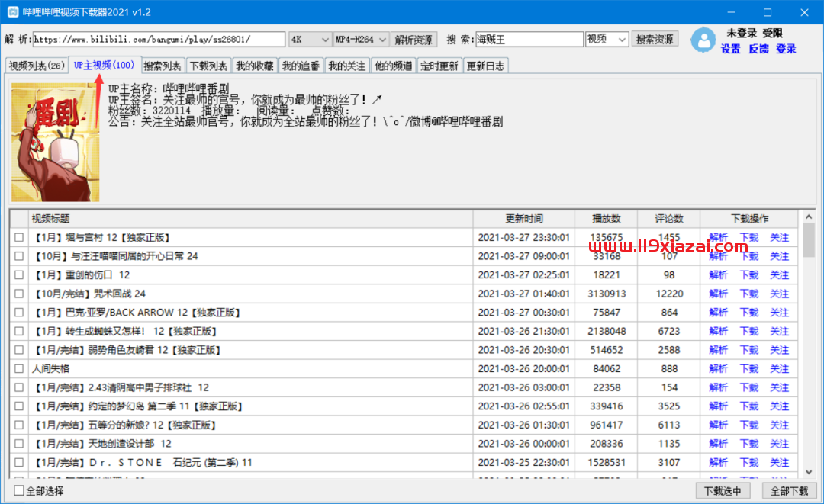Screen dimensions: 824x504
Task: Click scrollbar up arrow of video list
Action: 809,217
